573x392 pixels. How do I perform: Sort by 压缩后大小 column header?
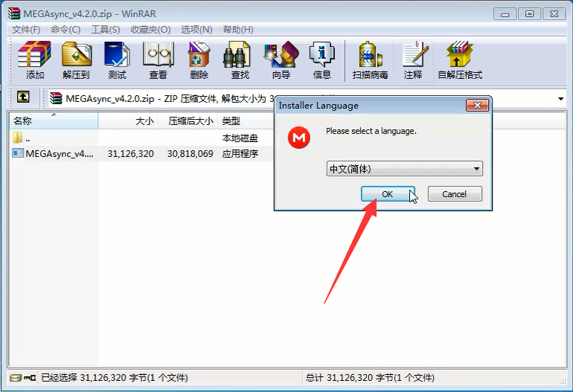(188, 121)
